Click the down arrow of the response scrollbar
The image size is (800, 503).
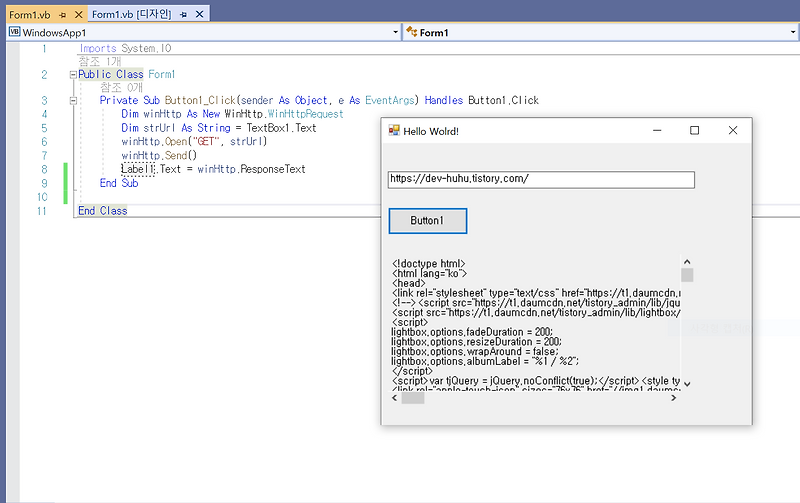[x=687, y=384]
